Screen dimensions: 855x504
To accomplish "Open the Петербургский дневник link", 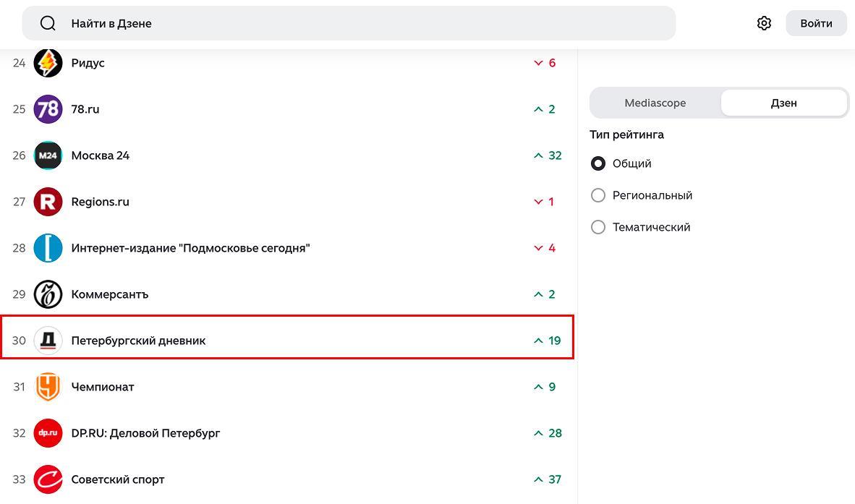I will 138,341.
